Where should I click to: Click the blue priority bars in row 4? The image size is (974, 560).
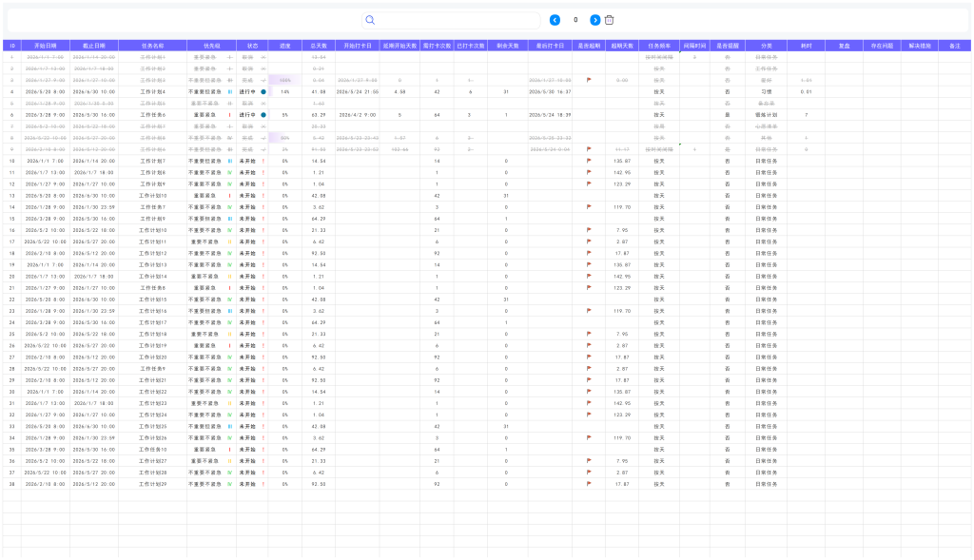pyautogui.click(x=230, y=92)
